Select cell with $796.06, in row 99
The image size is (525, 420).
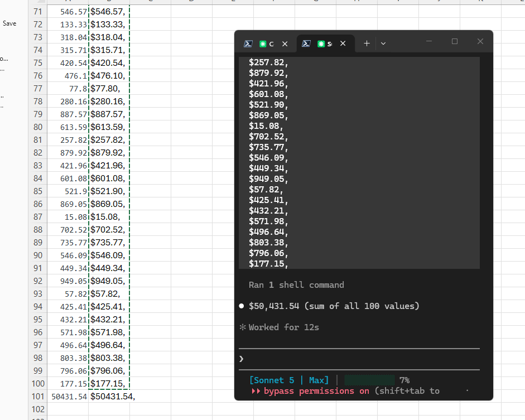109,371
